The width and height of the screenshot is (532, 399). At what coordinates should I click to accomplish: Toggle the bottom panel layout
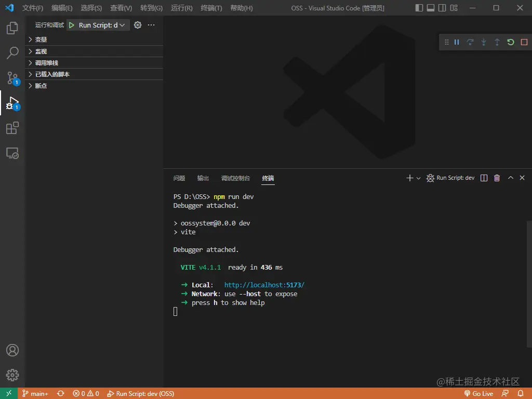(431, 8)
